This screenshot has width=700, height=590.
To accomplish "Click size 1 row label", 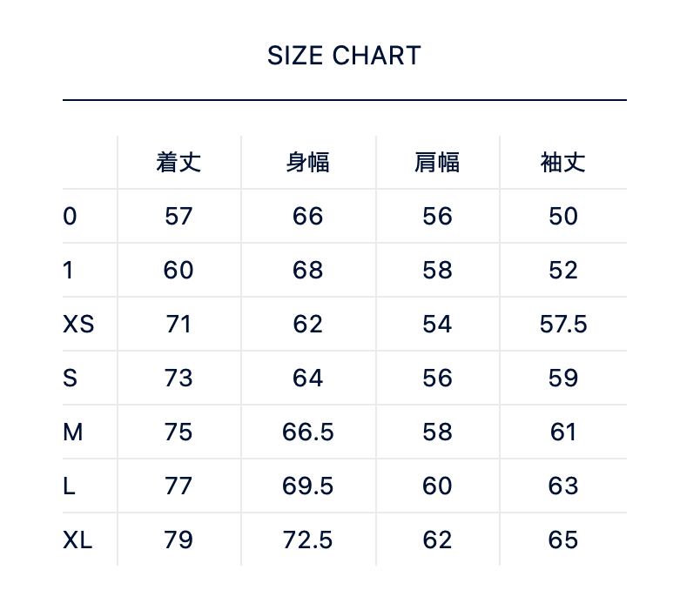I will click(x=68, y=271).
